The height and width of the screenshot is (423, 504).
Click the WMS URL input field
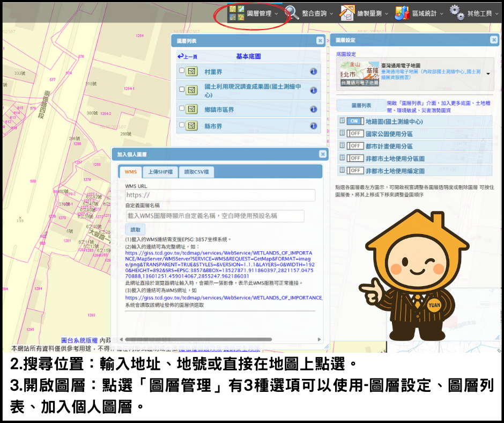pyautogui.click(x=220, y=195)
